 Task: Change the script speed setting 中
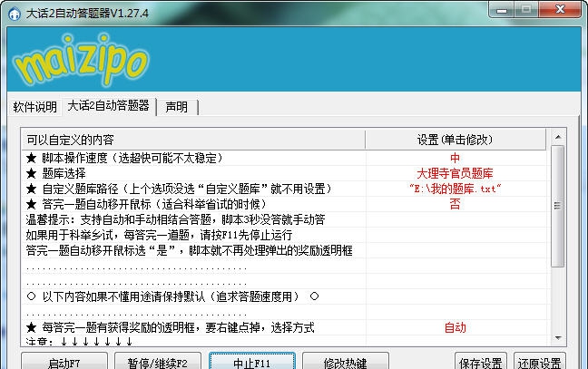(456, 158)
